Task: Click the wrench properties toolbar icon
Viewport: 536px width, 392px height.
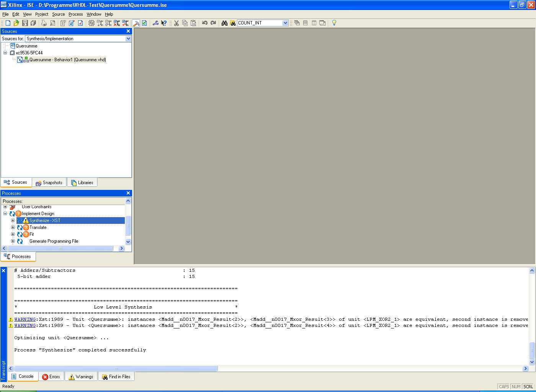Action: pyautogui.click(x=155, y=23)
